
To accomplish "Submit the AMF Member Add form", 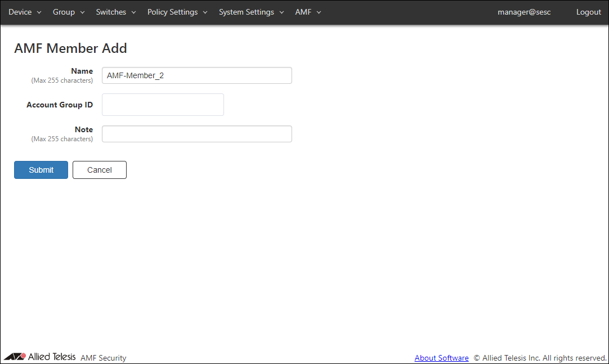I will tap(41, 170).
